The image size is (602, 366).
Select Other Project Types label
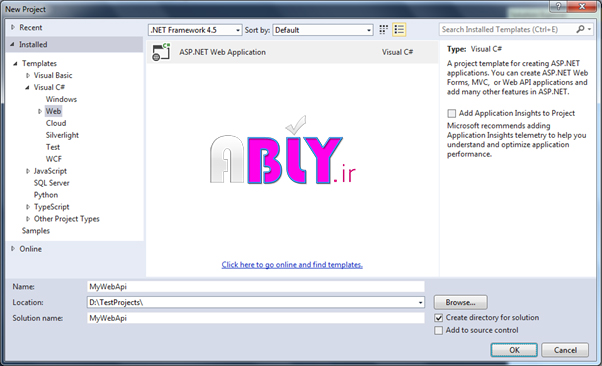point(66,219)
